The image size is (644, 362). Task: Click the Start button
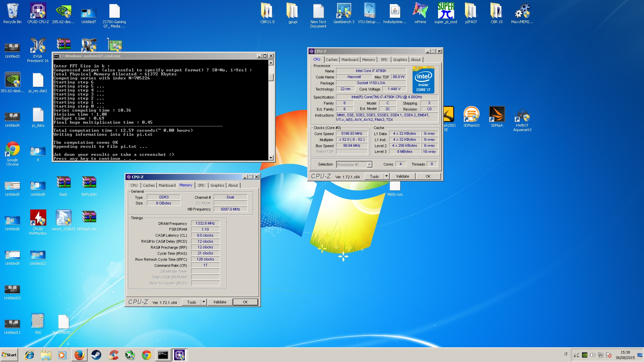click(x=9, y=355)
